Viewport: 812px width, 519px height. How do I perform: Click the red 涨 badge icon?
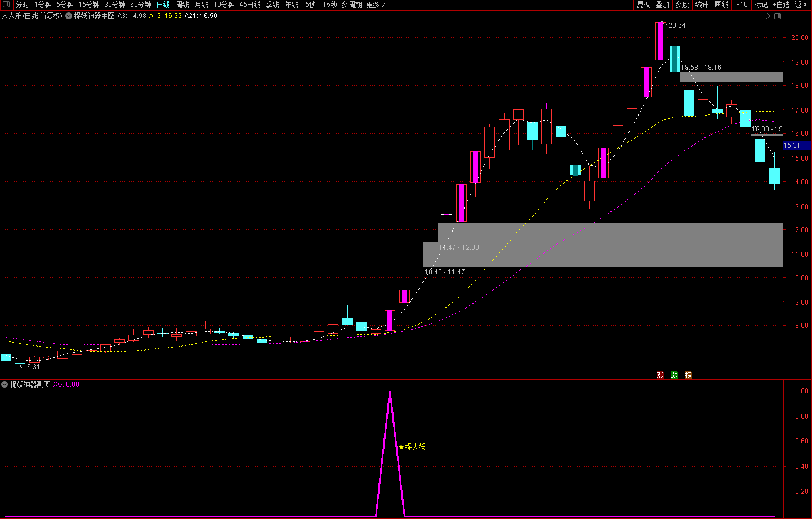(660, 375)
